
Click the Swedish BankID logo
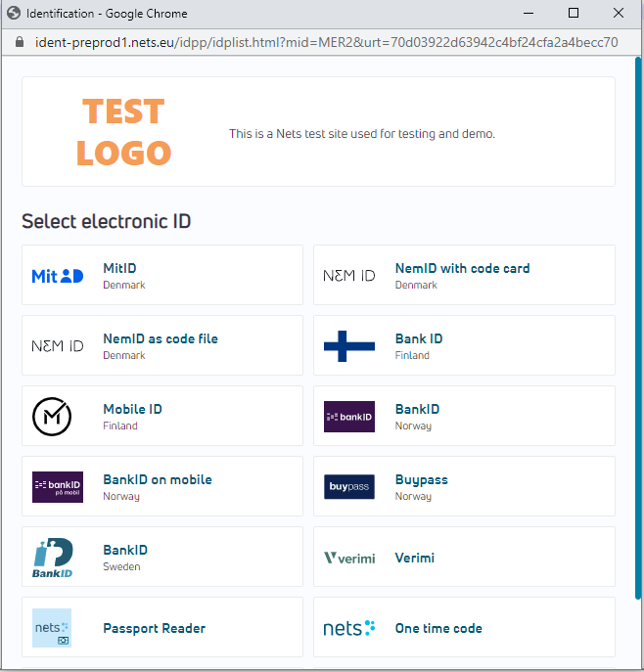coord(53,558)
